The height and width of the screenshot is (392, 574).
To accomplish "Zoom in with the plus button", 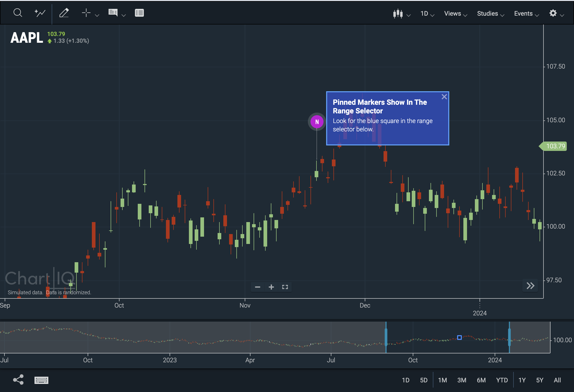I will point(271,287).
